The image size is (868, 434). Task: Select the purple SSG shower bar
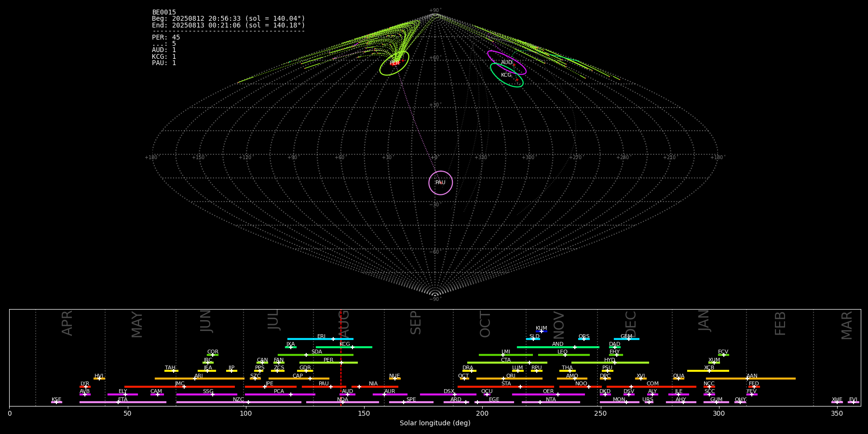coord(206,394)
